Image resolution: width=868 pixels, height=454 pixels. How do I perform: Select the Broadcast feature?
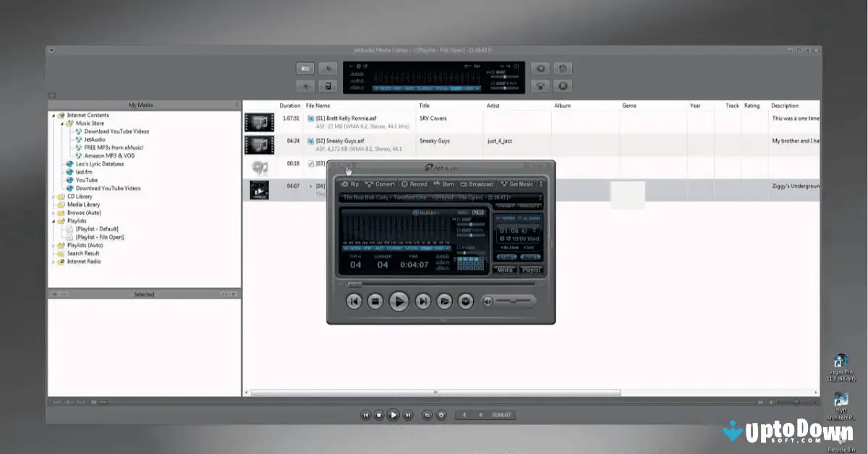(x=477, y=184)
